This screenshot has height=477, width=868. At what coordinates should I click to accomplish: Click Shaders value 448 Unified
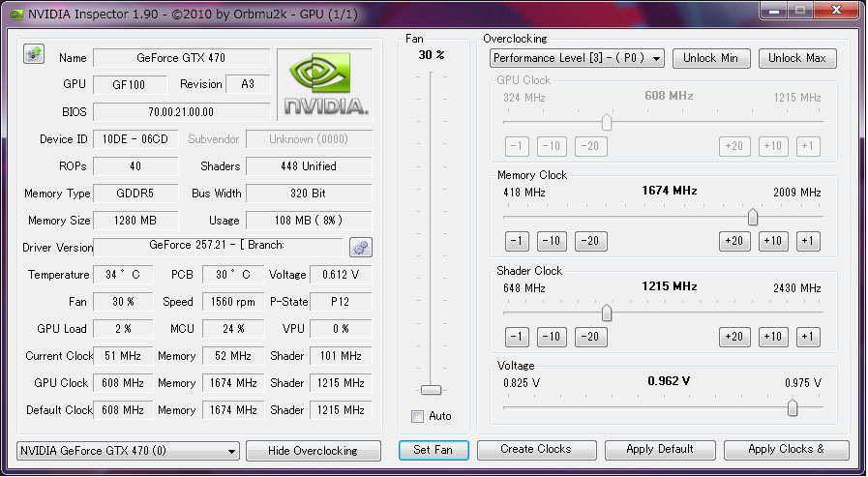(x=309, y=166)
